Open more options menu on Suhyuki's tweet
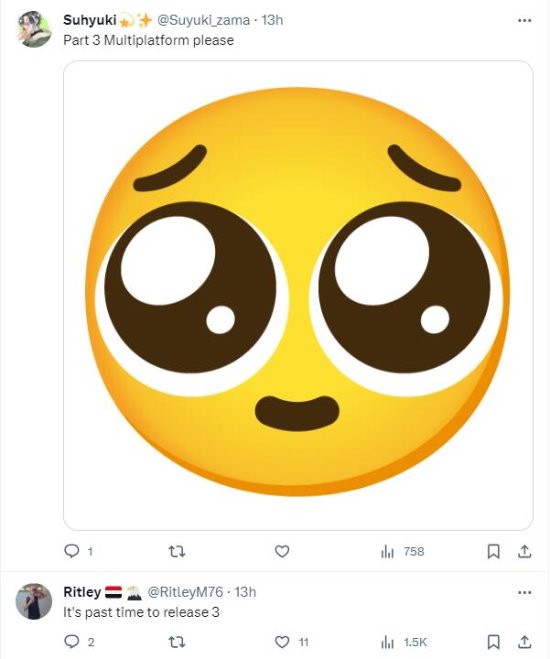The width and height of the screenshot is (550, 659). [524, 20]
